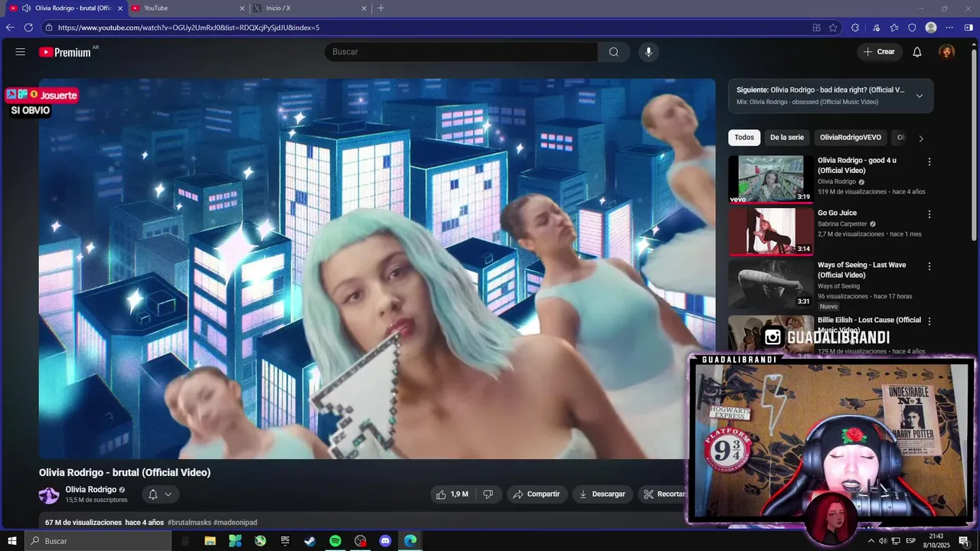Open Olivia Rodrigo channel avatar
Screen dimensions: 980x551
[x=49, y=495]
